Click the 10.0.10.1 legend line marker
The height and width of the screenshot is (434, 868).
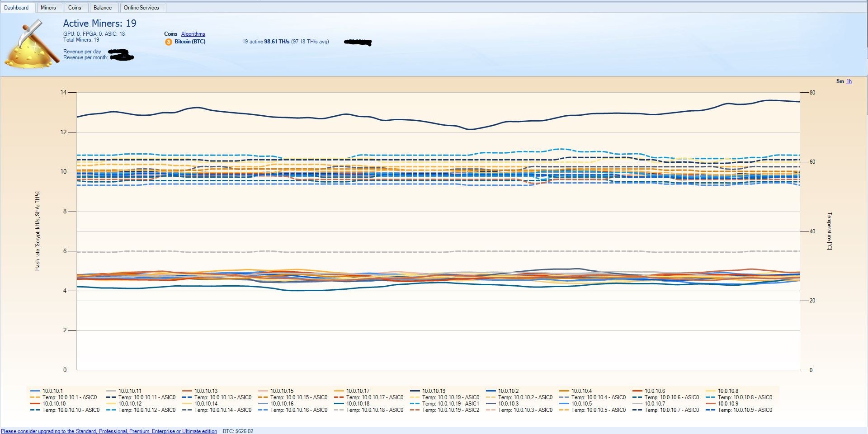pos(35,391)
